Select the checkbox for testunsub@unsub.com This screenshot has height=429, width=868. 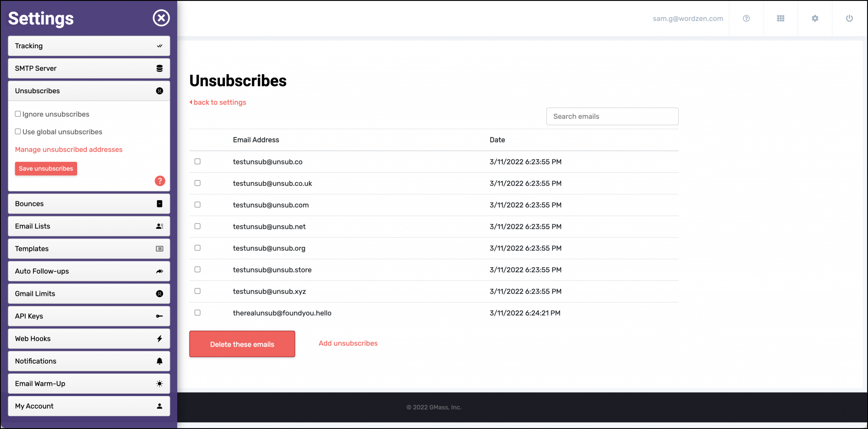[198, 204]
